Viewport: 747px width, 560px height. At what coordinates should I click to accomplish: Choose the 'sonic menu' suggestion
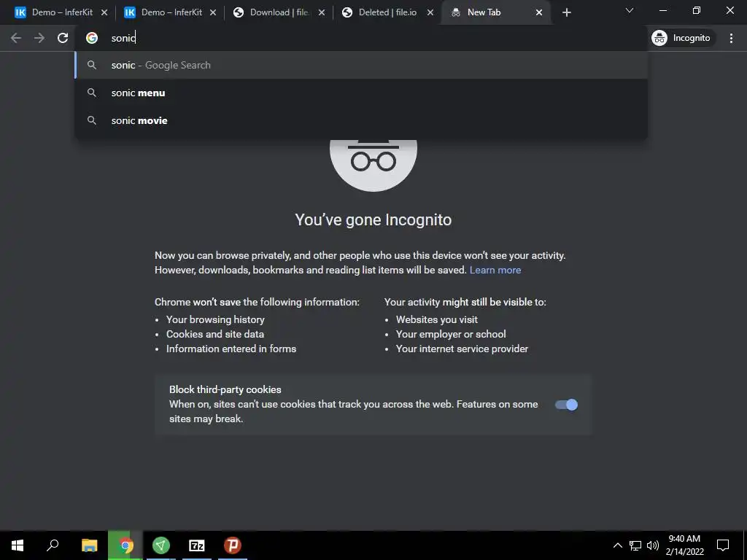(x=360, y=93)
